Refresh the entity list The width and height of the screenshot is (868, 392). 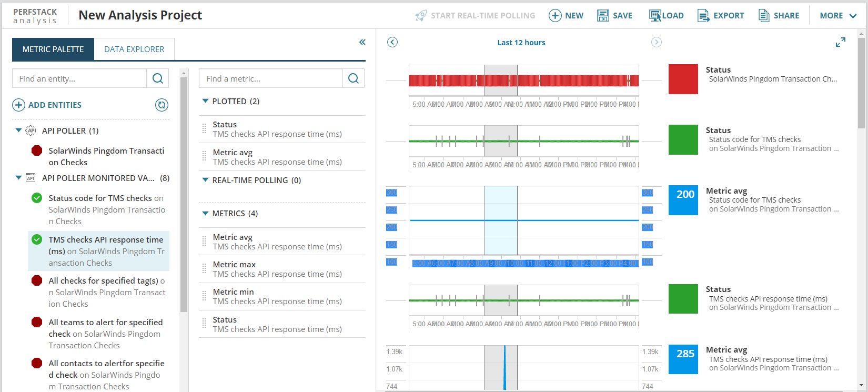(x=162, y=105)
